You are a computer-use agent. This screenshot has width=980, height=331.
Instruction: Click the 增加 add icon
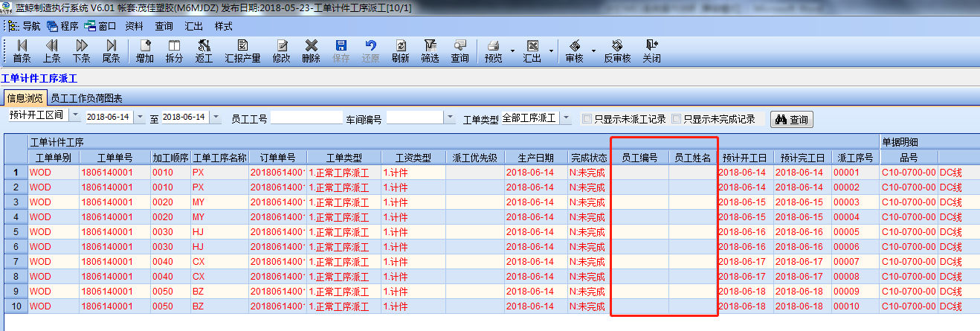(144, 51)
